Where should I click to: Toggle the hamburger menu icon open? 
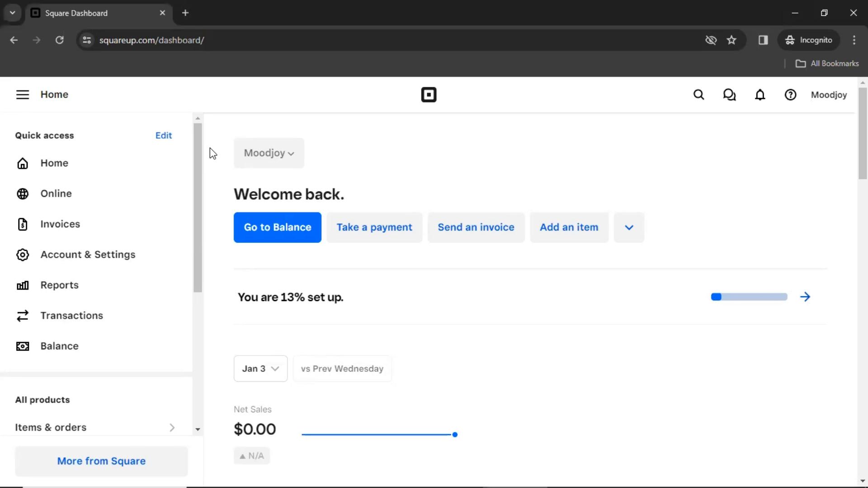point(22,94)
